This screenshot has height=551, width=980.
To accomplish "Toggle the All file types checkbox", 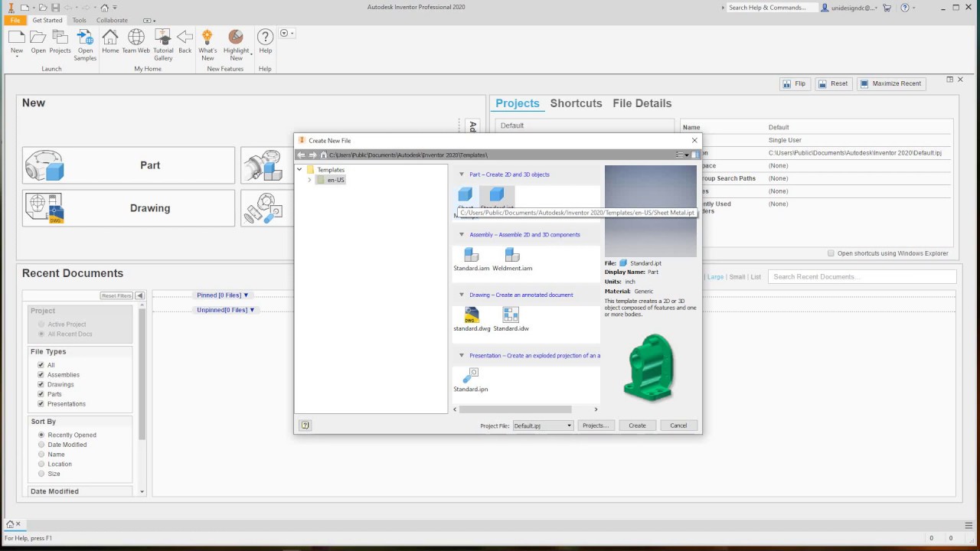I will [x=41, y=365].
